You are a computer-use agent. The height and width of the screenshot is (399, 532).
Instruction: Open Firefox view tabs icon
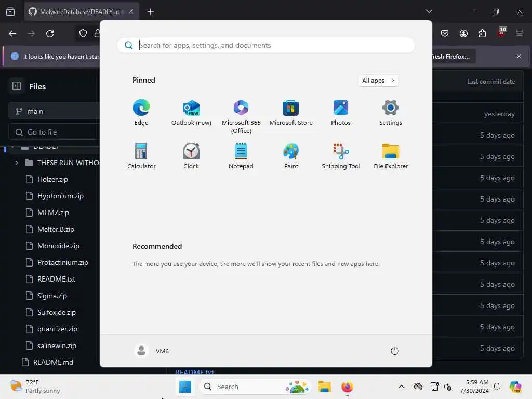point(10,12)
